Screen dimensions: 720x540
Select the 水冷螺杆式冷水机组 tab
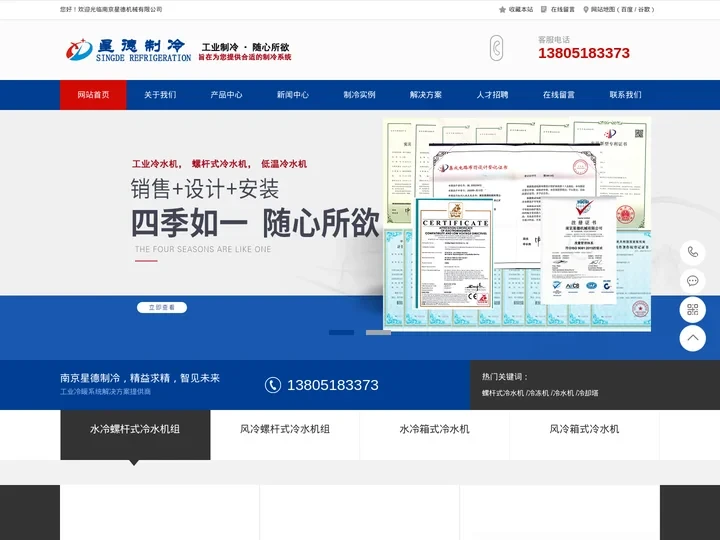tap(135, 434)
